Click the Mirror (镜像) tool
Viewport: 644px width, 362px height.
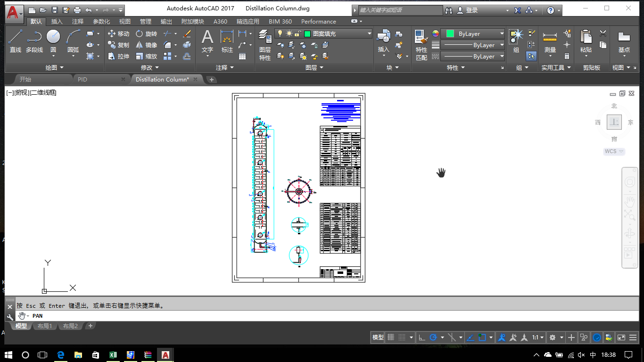pyautogui.click(x=146, y=45)
